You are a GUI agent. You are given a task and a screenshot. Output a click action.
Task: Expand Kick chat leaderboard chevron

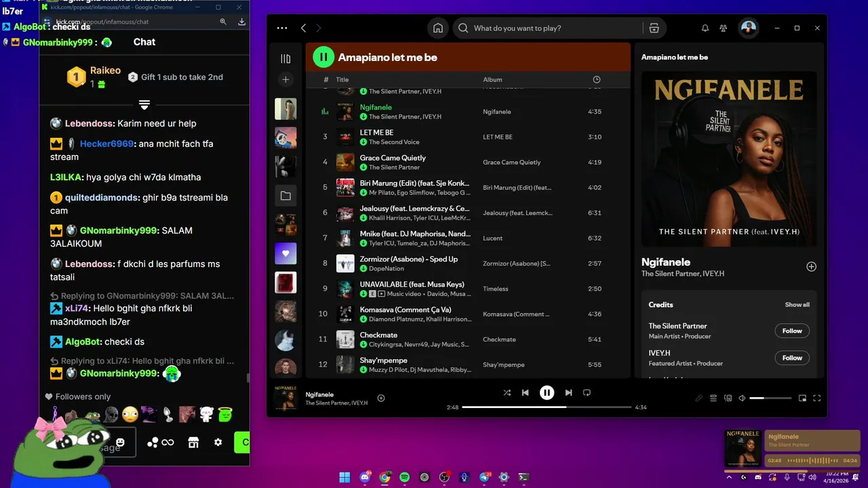144,104
